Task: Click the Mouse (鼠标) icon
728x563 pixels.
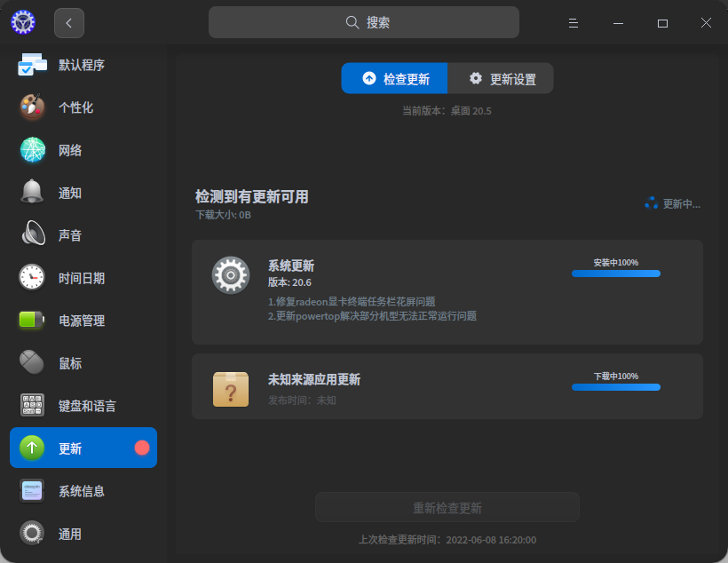Action: [x=32, y=361]
